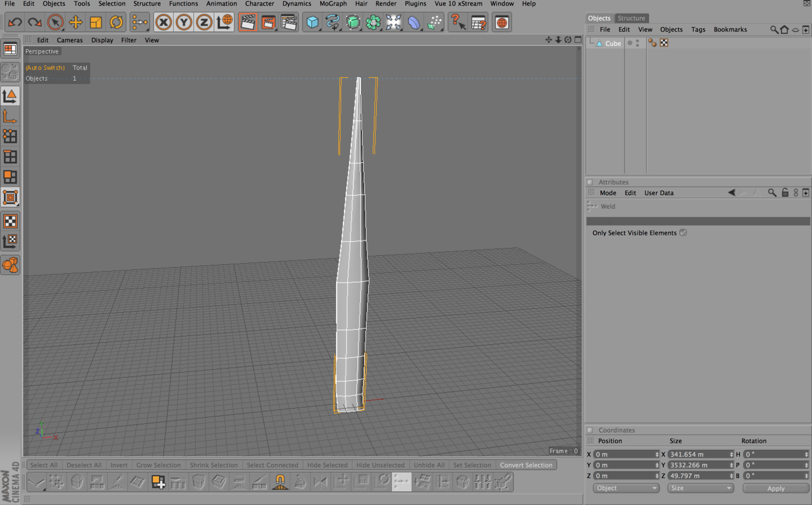Image resolution: width=812 pixels, height=505 pixels.
Task: Open the deformer objects icon
Action: [414, 22]
